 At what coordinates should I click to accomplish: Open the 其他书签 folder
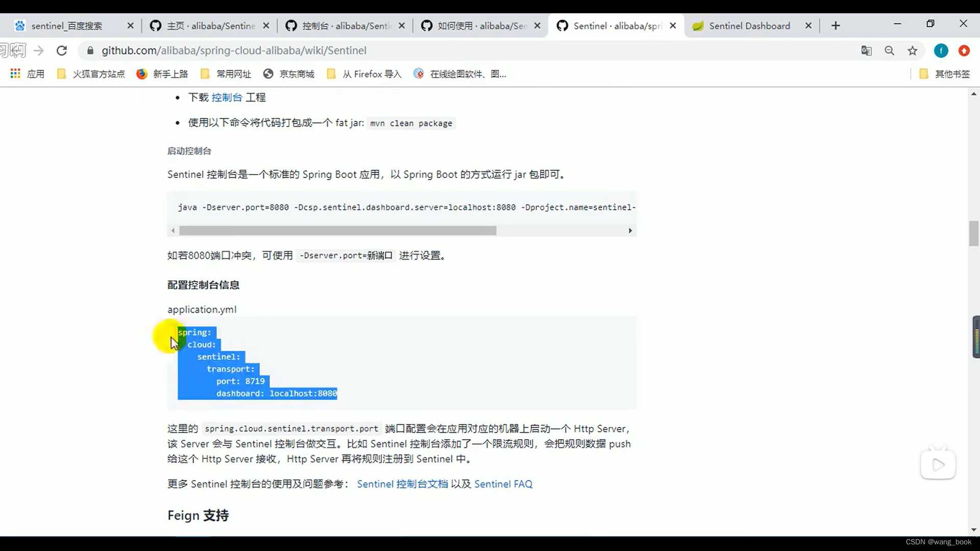pos(944,74)
